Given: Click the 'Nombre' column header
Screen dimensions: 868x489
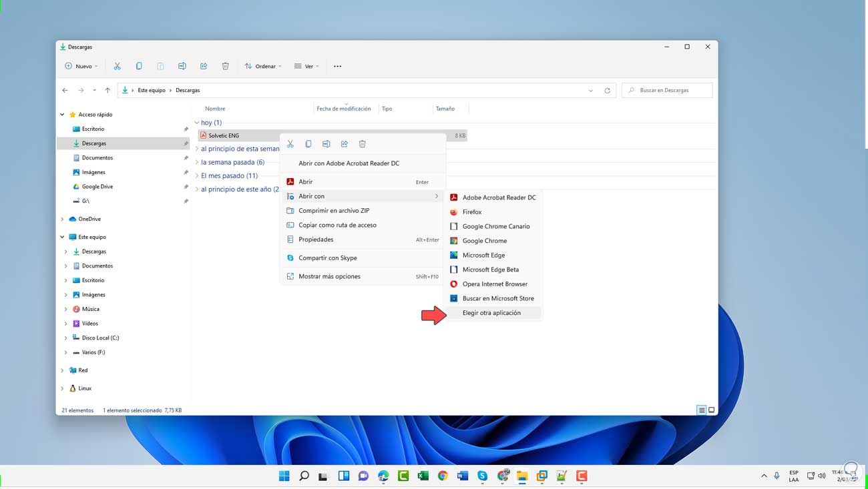Looking at the screenshot, I should [x=215, y=109].
